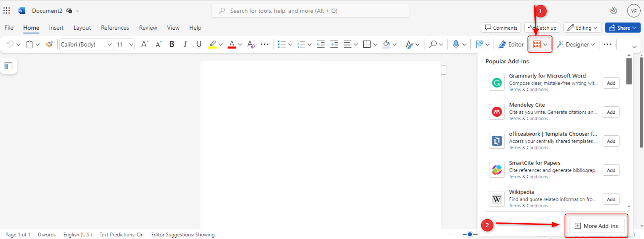Expand the Editing mode dropdown
644x239 pixels.
(582, 28)
